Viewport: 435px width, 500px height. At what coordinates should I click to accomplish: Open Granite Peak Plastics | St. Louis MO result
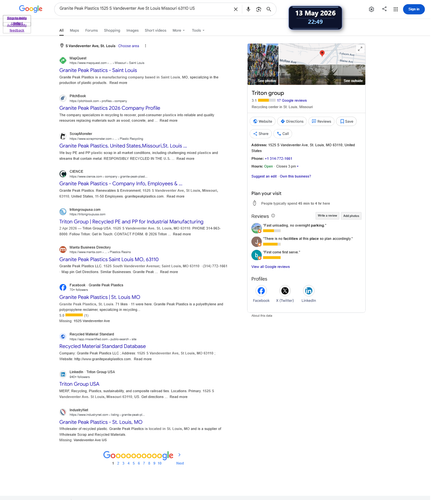pos(100,297)
